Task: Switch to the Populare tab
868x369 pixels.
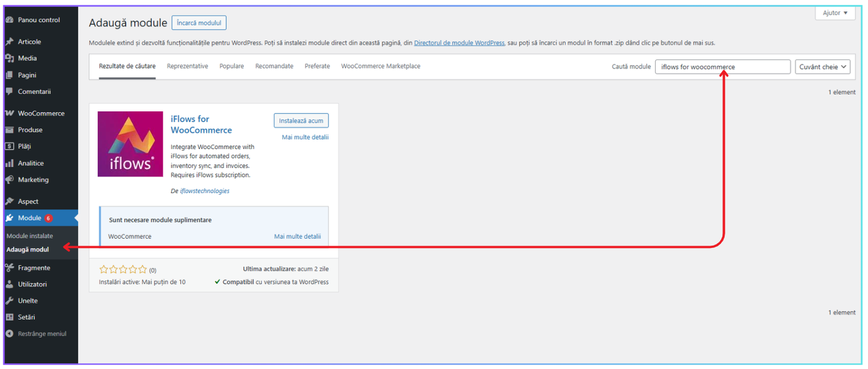Action: pyautogui.click(x=231, y=66)
